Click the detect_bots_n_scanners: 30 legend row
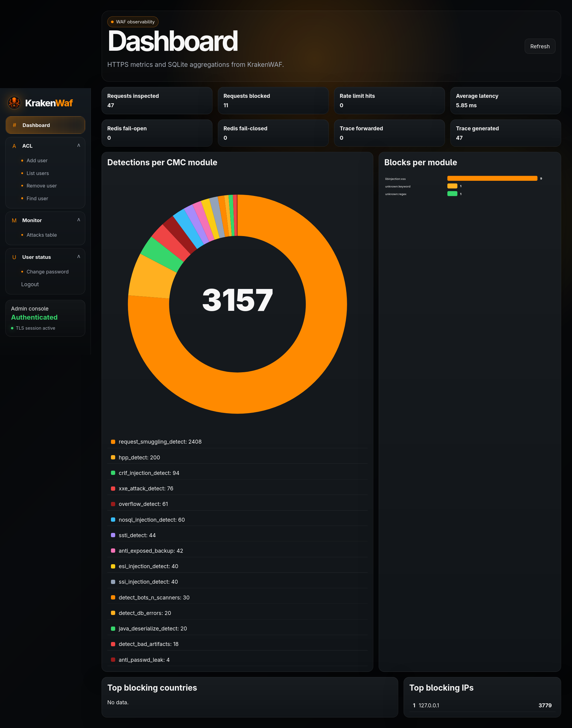 (237, 597)
